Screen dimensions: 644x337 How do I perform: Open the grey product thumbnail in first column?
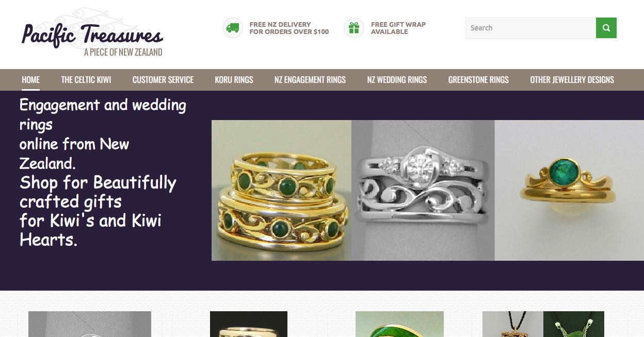[90, 324]
